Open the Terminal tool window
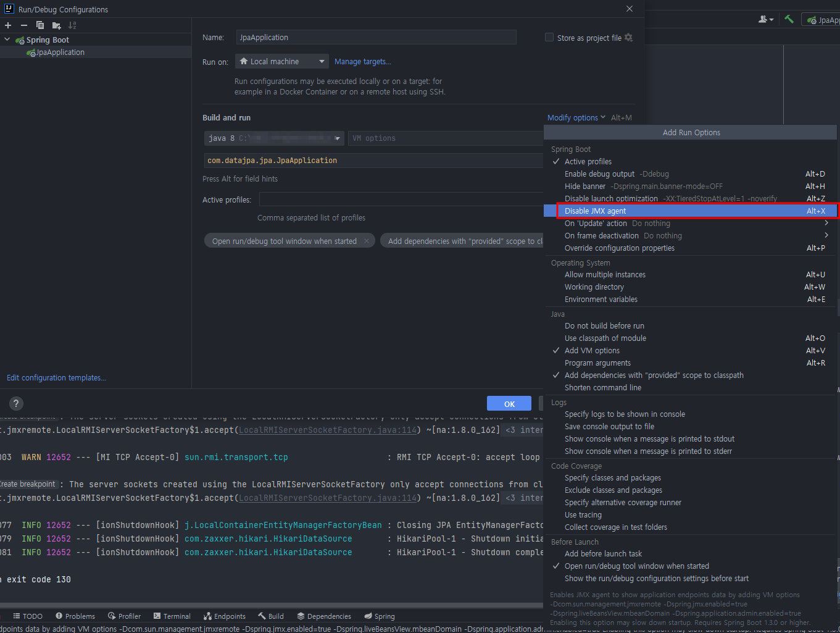 [172, 616]
